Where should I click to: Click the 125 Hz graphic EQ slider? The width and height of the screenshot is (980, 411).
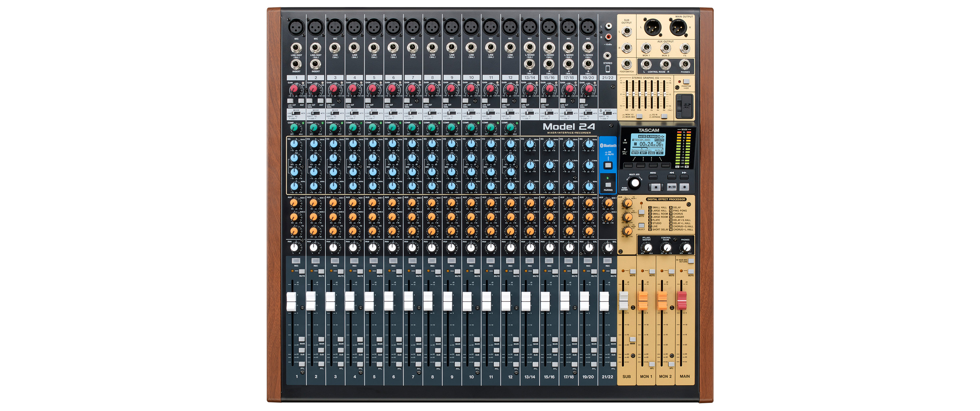tap(627, 94)
